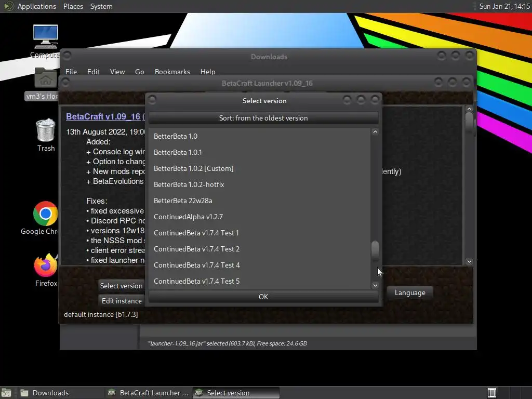Screen dimensions: 532x399
Task: Click the menu logo beside Applications
Action: click(8, 6)
